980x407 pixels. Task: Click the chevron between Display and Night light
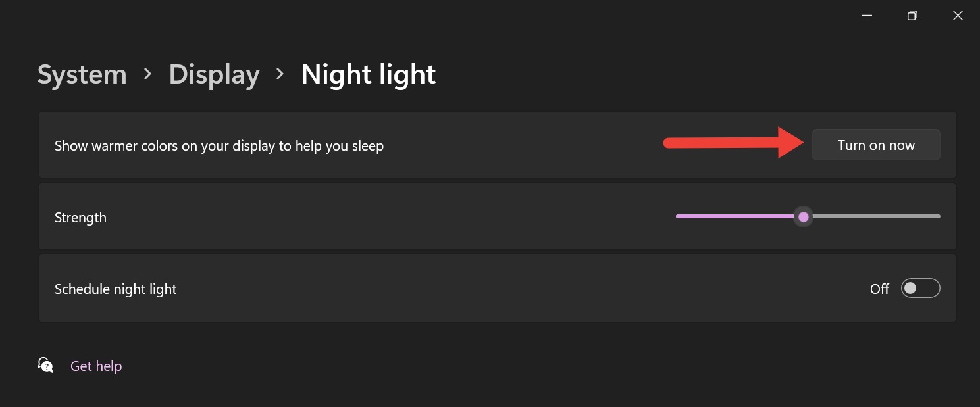tap(280, 74)
